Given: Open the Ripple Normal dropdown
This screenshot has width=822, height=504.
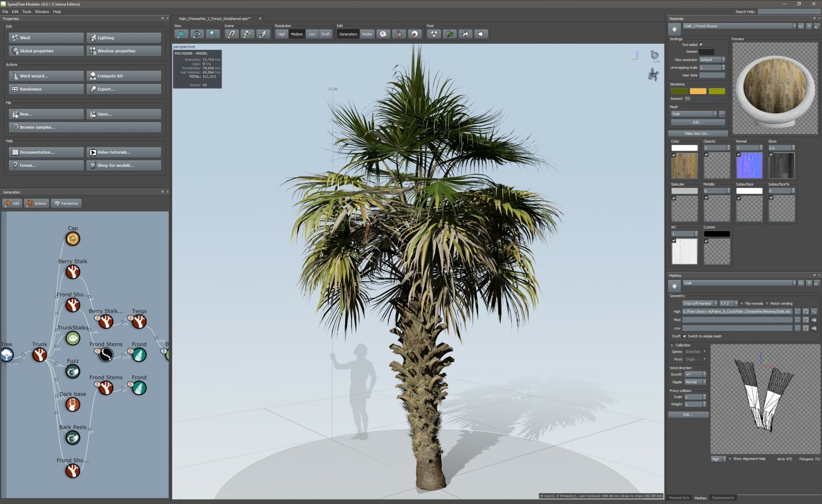Looking at the screenshot, I should click(695, 382).
